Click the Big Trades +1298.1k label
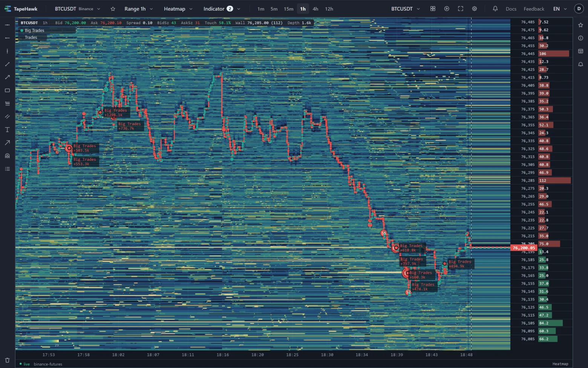The width and height of the screenshot is (588, 368). pyautogui.click(x=116, y=112)
